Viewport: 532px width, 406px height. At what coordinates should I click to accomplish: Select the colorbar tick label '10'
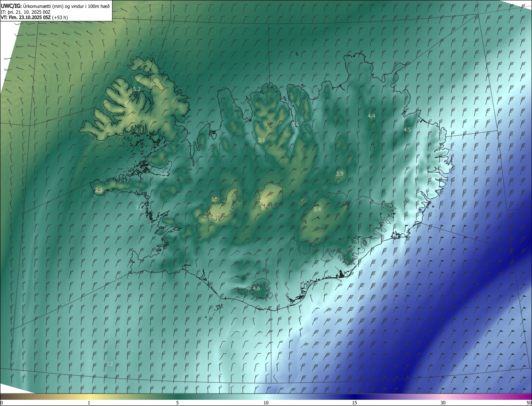point(266,403)
